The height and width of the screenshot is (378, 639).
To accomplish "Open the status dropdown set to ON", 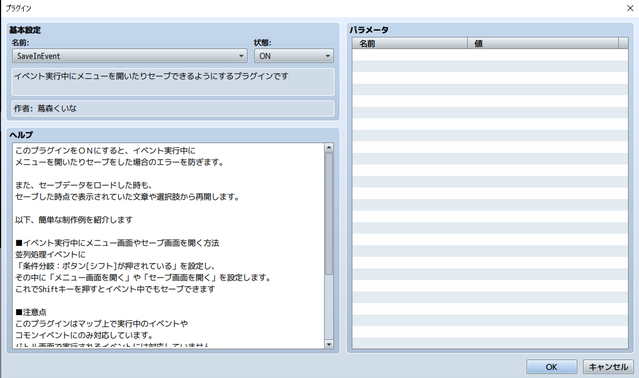I will point(293,56).
